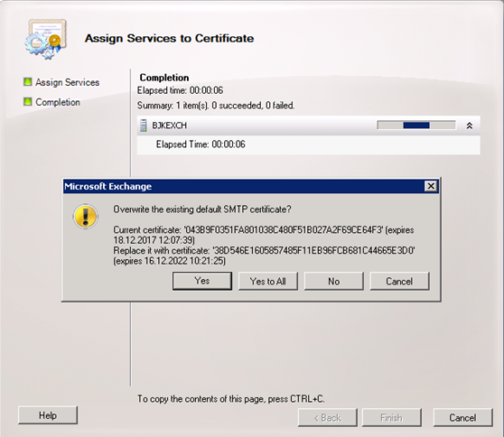Select the Completion step label
504x437 pixels.
58,102
